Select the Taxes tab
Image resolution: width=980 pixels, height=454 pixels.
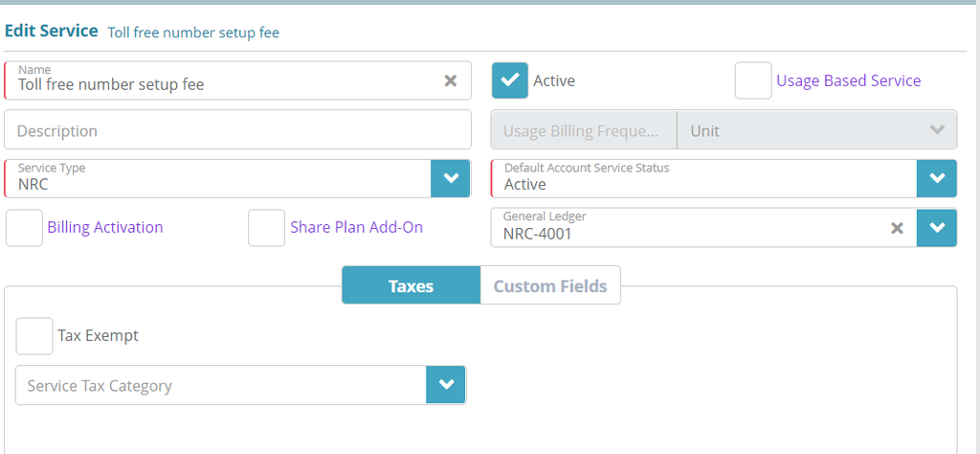pos(411,285)
